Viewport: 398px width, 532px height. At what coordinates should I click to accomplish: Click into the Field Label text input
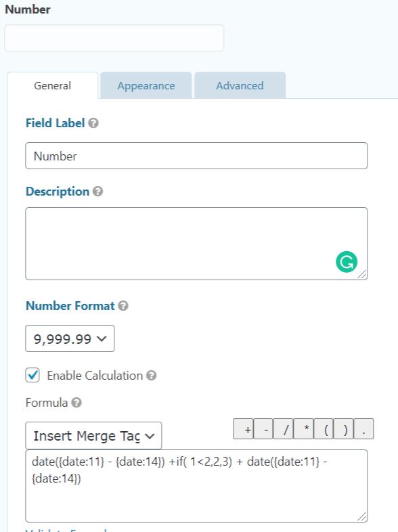point(196,156)
